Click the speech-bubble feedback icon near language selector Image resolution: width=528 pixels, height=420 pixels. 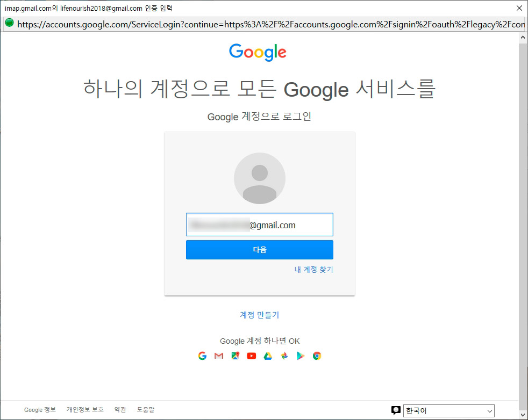(x=396, y=410)
